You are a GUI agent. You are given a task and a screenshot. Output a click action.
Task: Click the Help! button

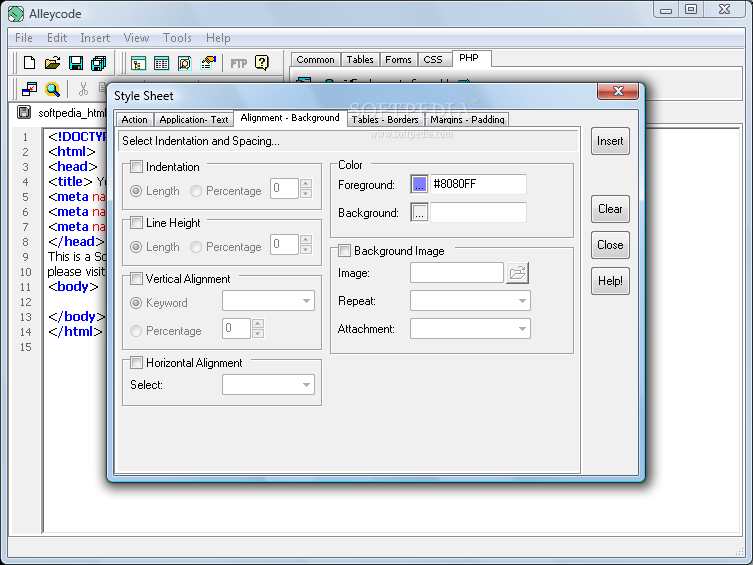tap(610, 281)
